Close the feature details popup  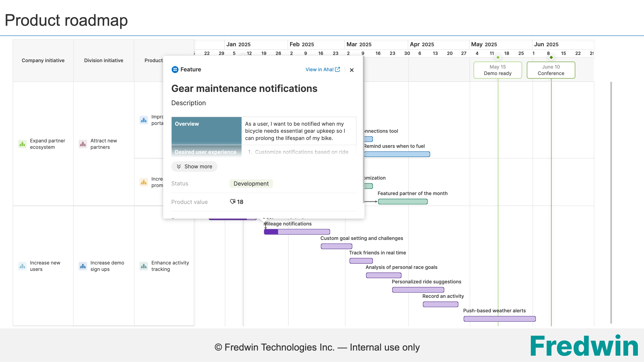point(352,70)
